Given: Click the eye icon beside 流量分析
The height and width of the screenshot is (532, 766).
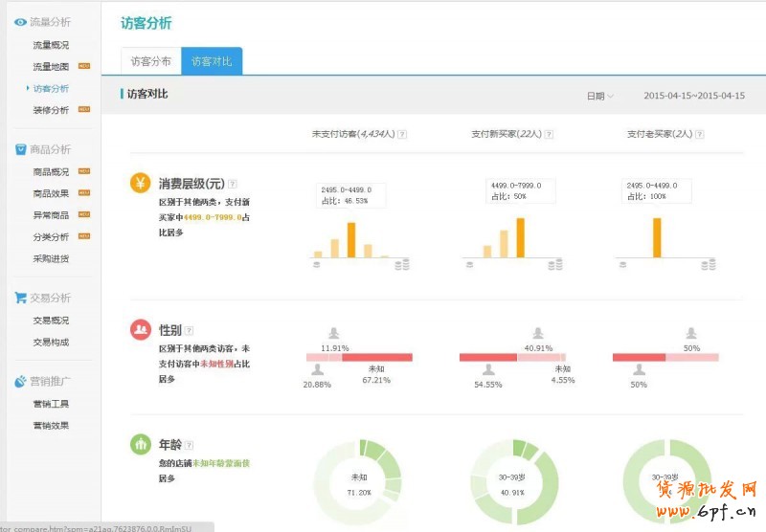Looking at the screenshot, I should point(20,22).
